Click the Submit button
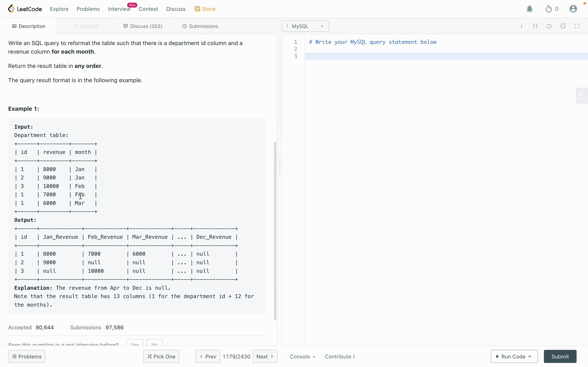588x367 pixels. pyautogui.click(x=560, y=356)
